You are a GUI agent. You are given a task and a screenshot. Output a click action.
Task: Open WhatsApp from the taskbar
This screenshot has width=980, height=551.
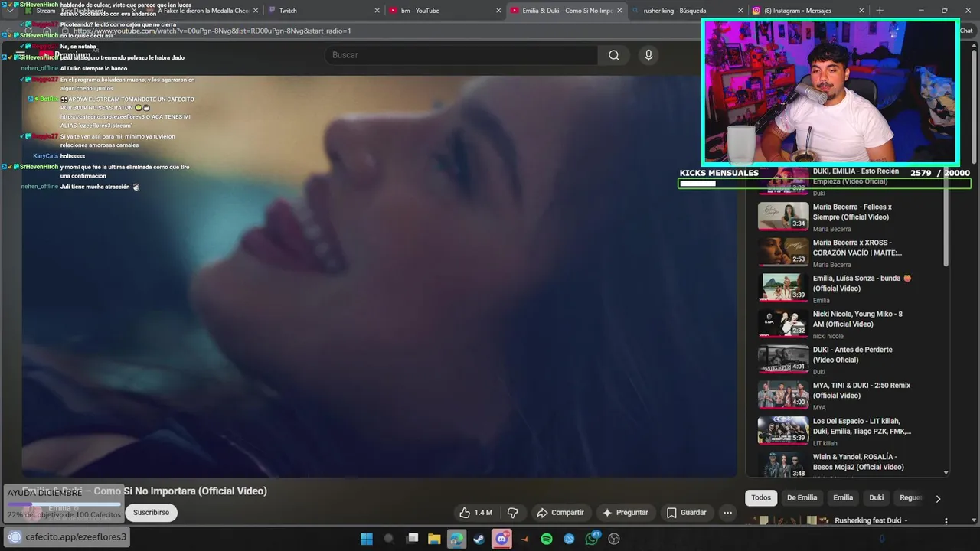(592, 539)
